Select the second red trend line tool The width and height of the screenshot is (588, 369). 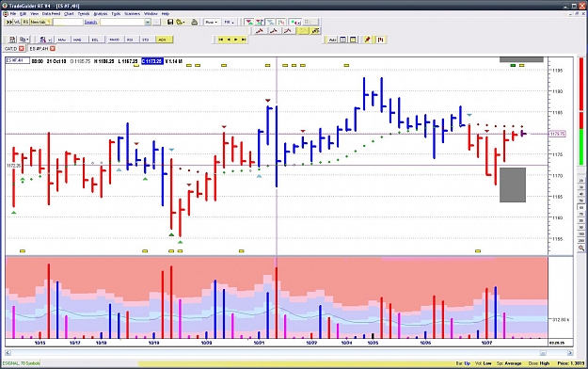(x=274, y=31)
